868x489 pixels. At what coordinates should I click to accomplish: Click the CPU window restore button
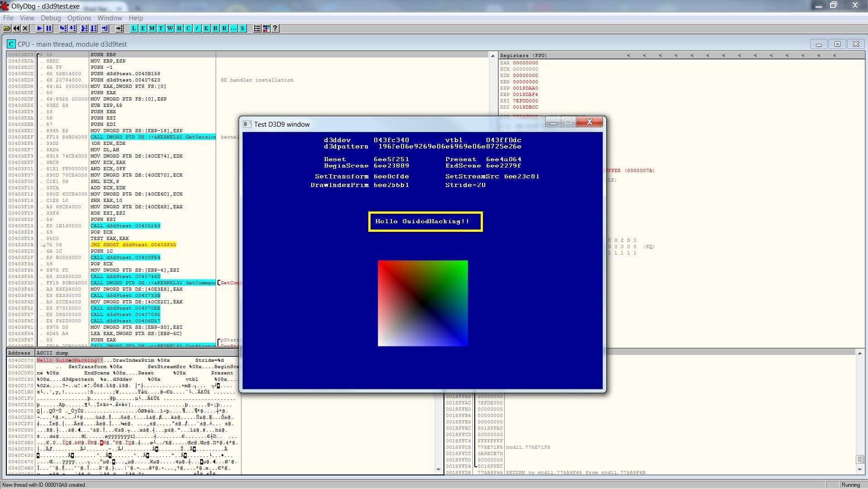coord(837,44)
